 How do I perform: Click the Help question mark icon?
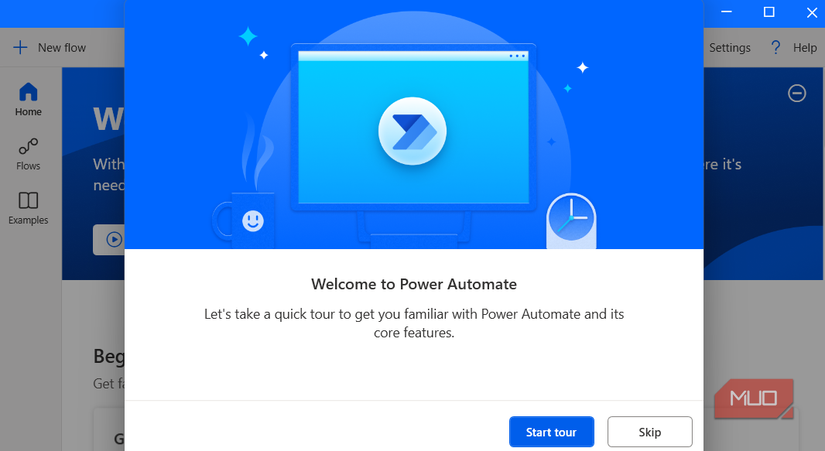click(775, 47)
